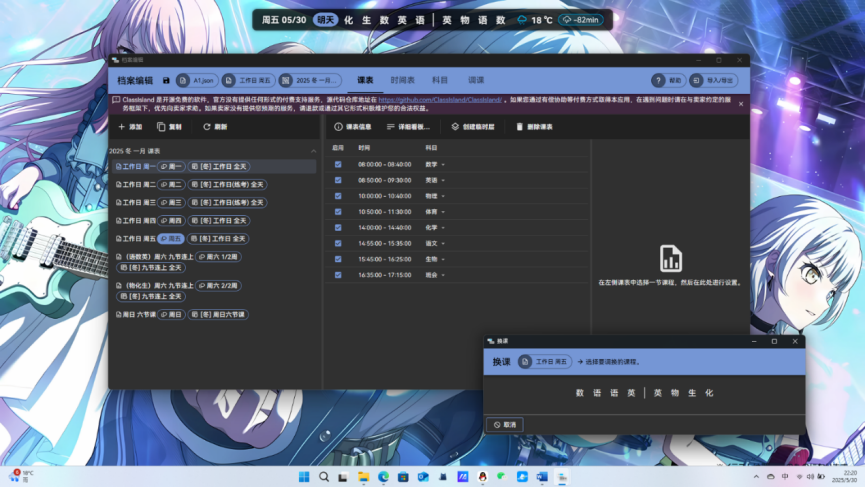Select the 工作日 周三 class plan

(213, 202)
